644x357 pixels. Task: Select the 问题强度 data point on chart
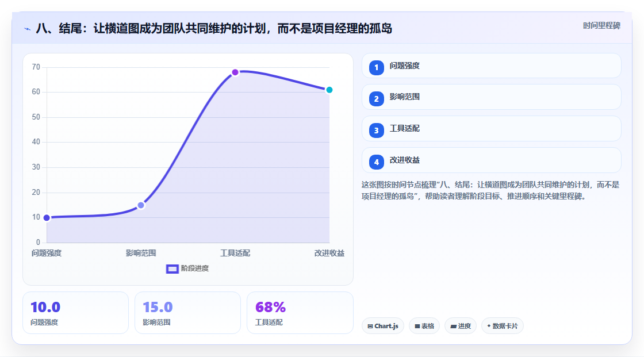pos(47,218)
